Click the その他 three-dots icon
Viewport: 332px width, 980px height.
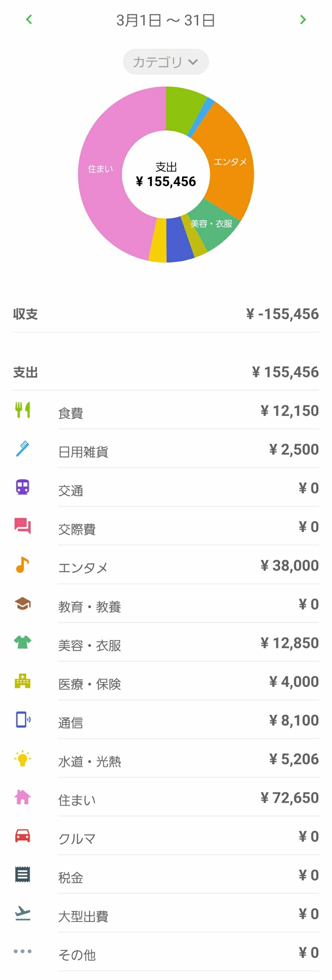coord(23,951)
